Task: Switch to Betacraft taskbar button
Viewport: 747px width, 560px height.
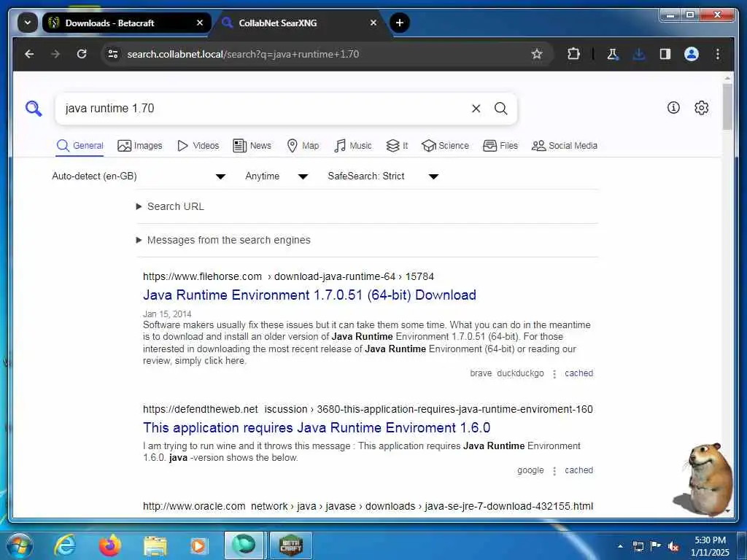Action: click(x=291, y=545)
